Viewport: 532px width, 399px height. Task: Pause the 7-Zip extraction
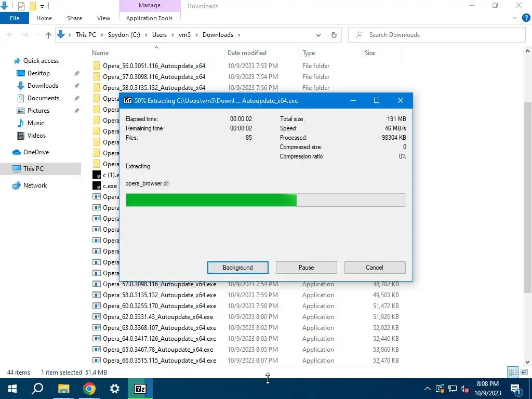306,268
